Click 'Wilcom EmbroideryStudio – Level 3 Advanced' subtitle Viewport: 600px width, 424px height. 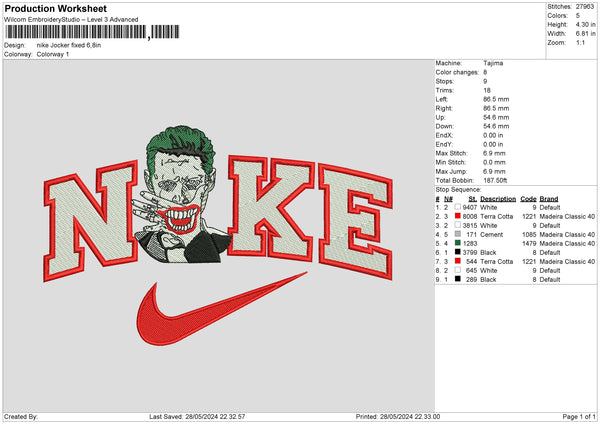tap(71, 20)
